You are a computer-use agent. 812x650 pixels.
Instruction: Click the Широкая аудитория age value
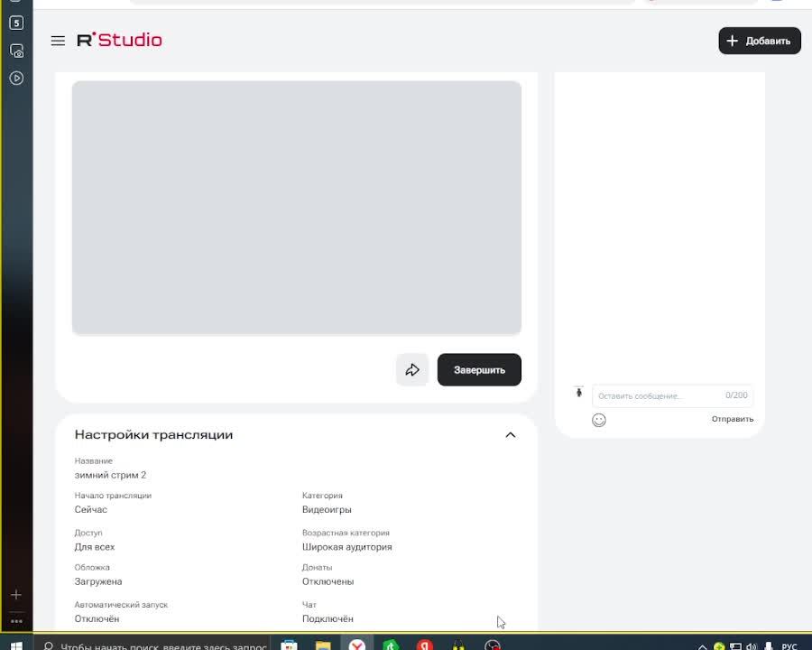point(347,547)
